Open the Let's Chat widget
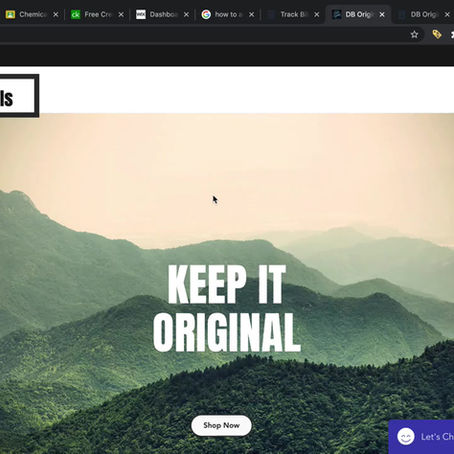 pos(421,437)
